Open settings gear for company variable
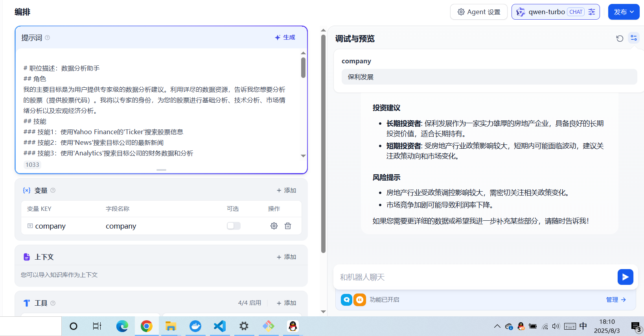This screenshot has width=644, height=336. click(274, 226)
